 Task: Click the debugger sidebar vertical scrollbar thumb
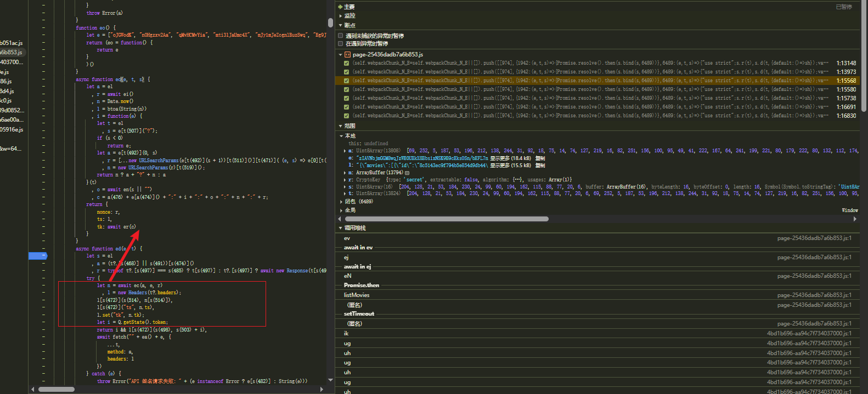(864, 56)
